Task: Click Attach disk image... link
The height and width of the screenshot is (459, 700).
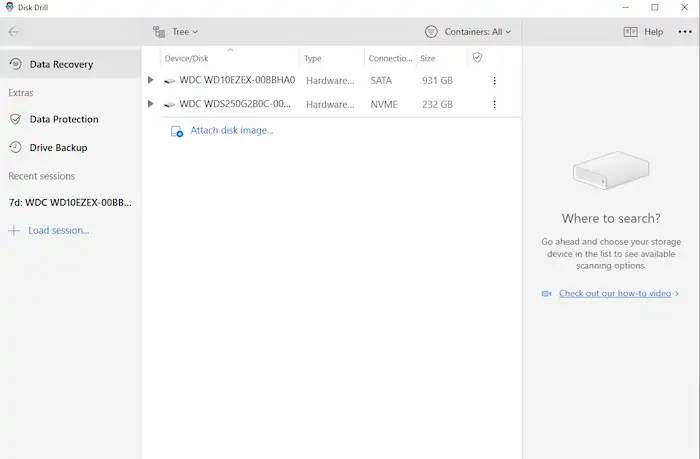Action: 232,130
